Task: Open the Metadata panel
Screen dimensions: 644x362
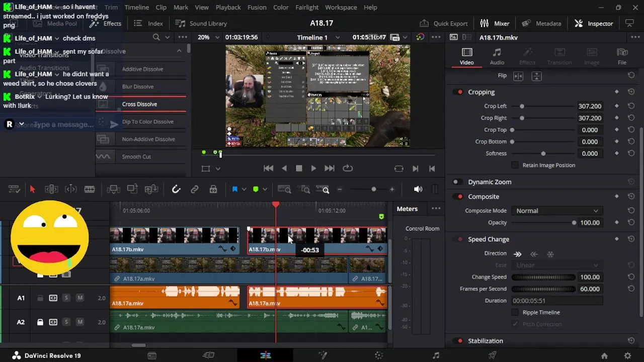Action: coord(541,24)
